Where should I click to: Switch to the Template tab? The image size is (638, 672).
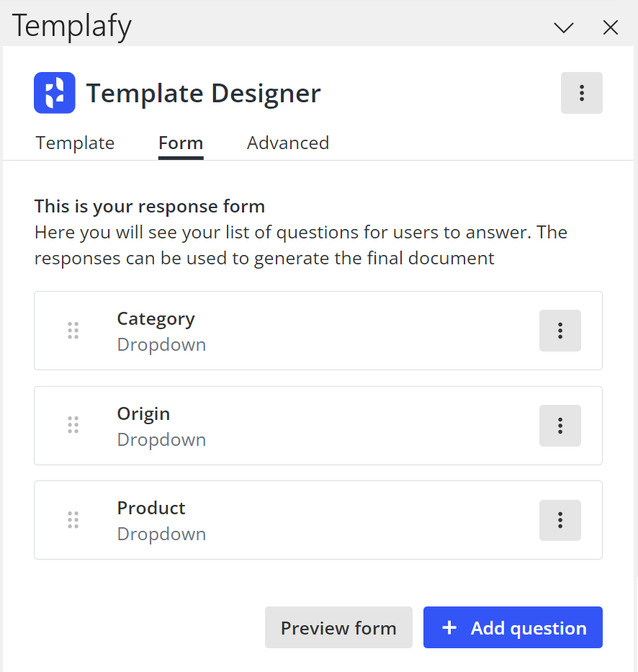coord(75,143)
